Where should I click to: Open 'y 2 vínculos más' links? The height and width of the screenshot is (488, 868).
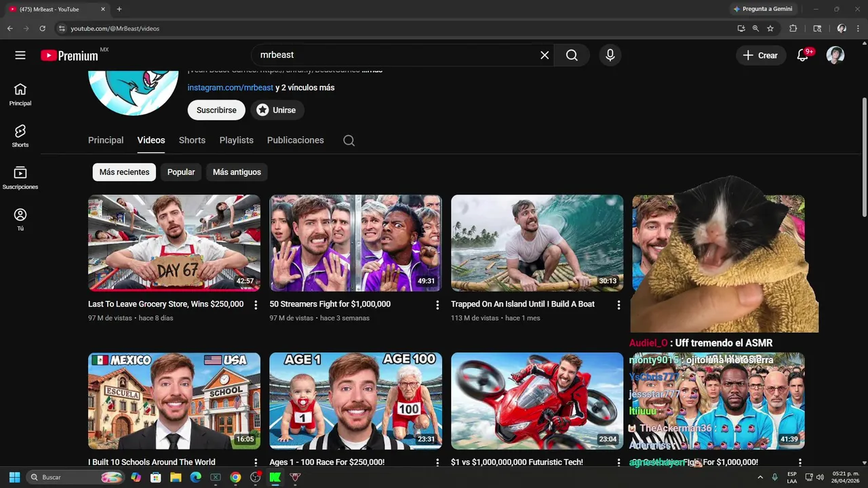click(x=305, y=87)
